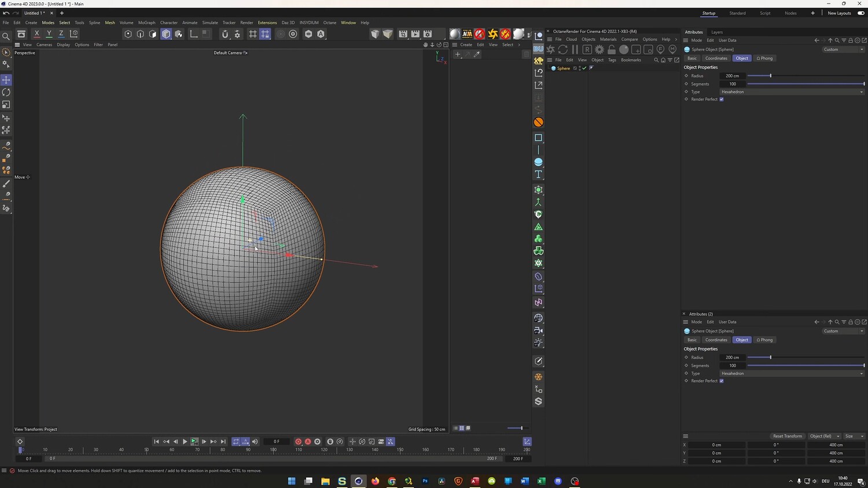Screen dimensions: 868x488
Task: Click Object tab in Attributes (2) panel
Action: click(x=742, y=340)
